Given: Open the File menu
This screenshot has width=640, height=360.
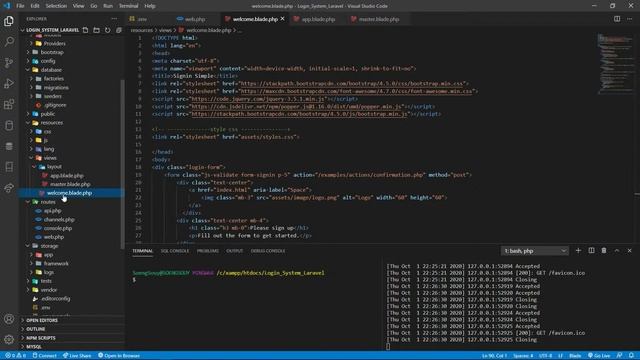Looking at the screenshot, I should (x=20, y=6).
